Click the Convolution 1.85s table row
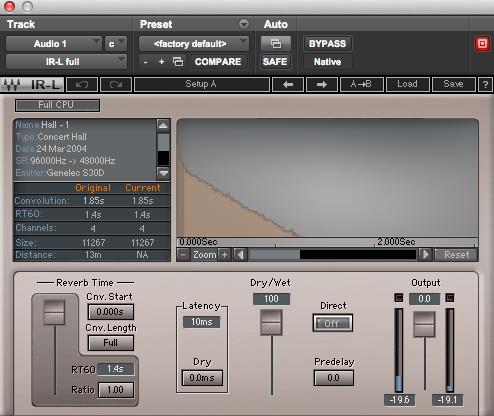The image size is (494, 416). click(92, 201)
